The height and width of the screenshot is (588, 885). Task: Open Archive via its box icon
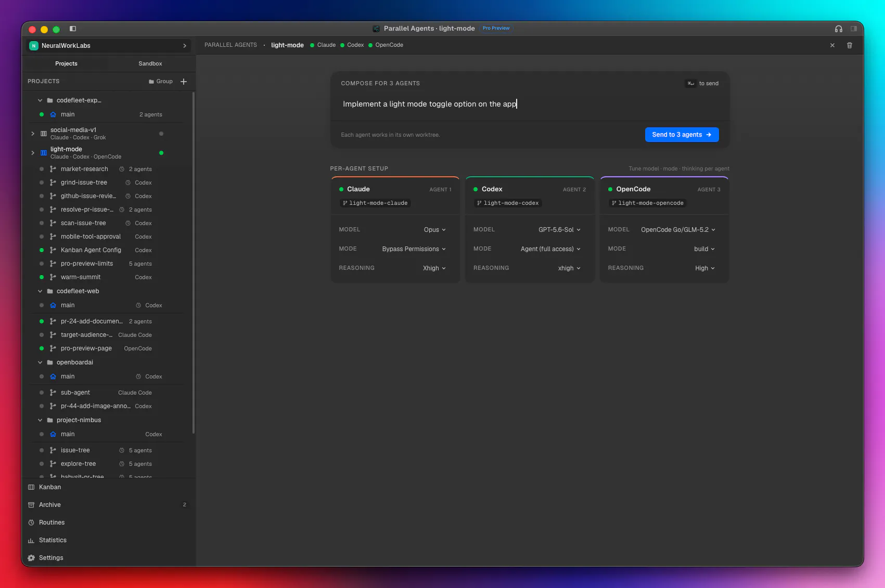tap(31, 505)
